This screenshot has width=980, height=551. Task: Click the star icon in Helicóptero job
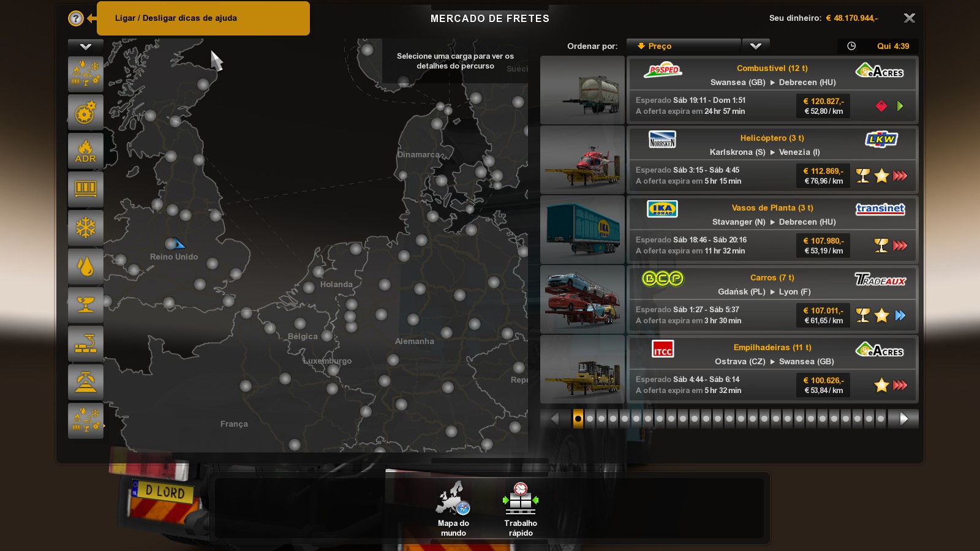click(881, 176)
